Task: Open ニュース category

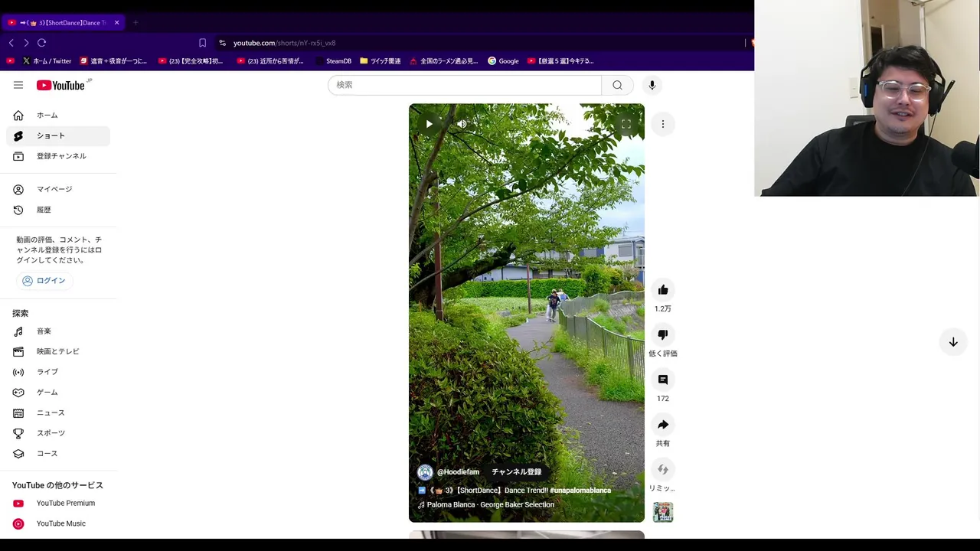Action: (58, 412)
